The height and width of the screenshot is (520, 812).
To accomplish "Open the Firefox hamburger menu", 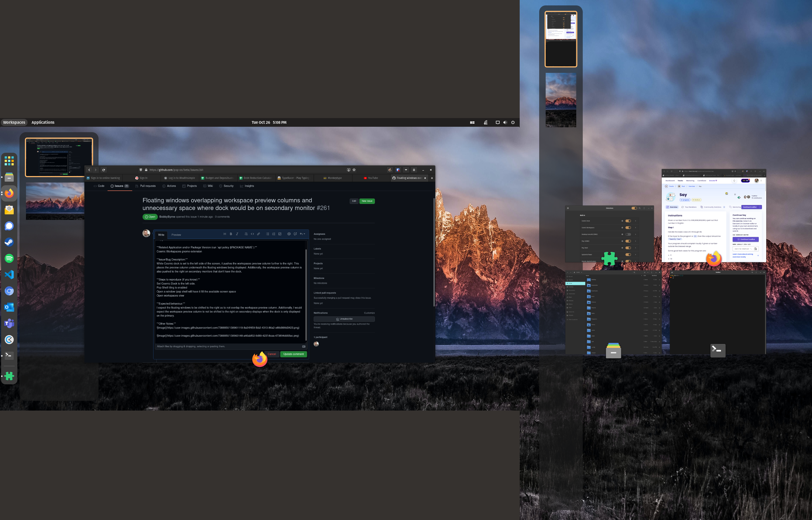I will [x=414, y=170].
